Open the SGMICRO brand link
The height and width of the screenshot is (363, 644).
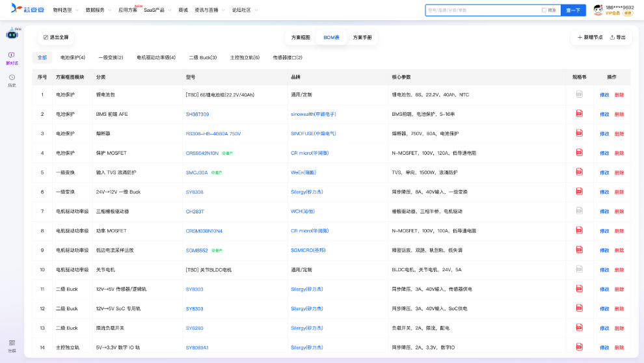coord(308,250)
